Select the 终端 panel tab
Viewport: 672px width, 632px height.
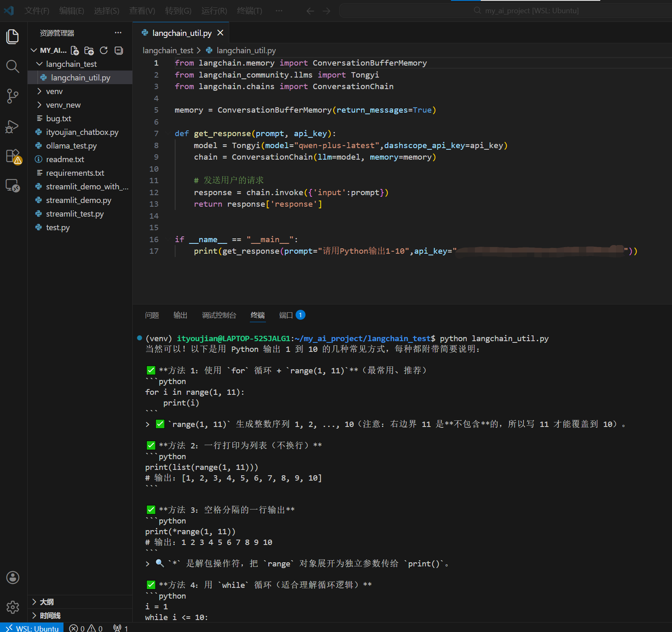[x=258, y=315]
